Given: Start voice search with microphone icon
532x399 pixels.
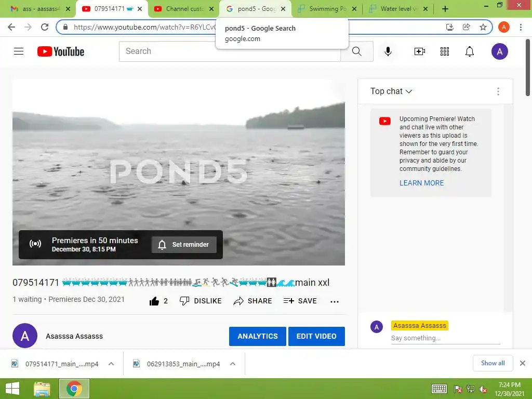Looking at the screenshot, I should click(x=388, y=51).
